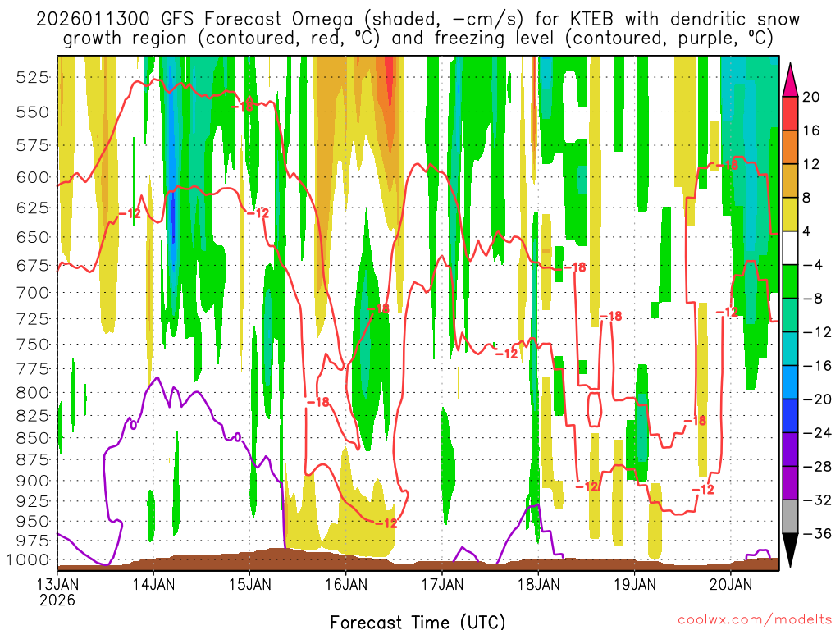Click the pink arrow atop the colorbar
Image resolution: width=840 pixels, height=630 pixels.
click(790, 80)
